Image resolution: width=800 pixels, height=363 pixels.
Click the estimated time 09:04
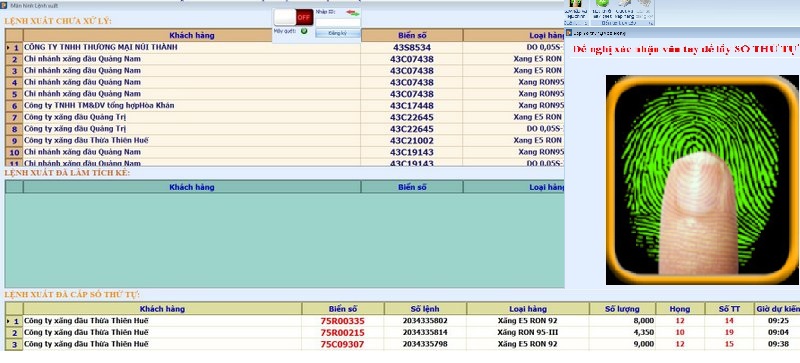coord(778,332)
